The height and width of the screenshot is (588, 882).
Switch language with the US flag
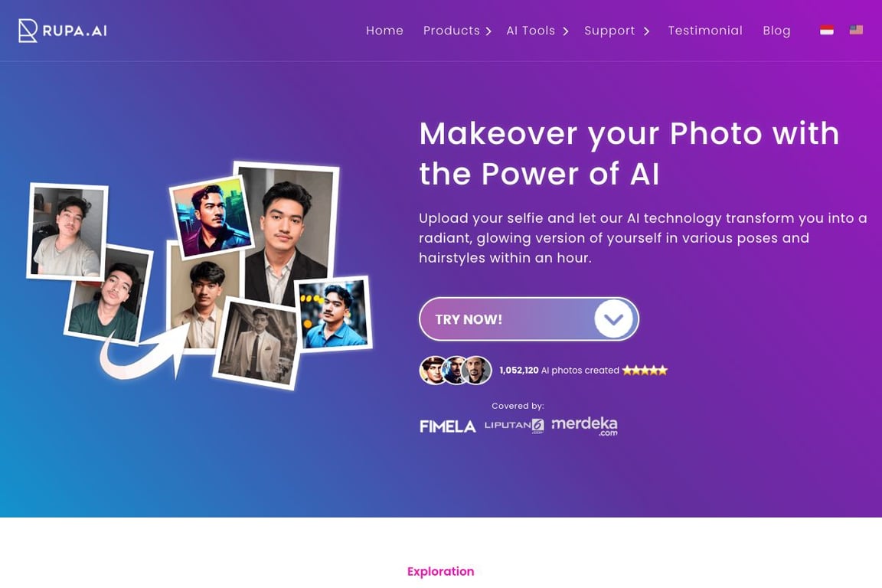click(x=855, y=31)
